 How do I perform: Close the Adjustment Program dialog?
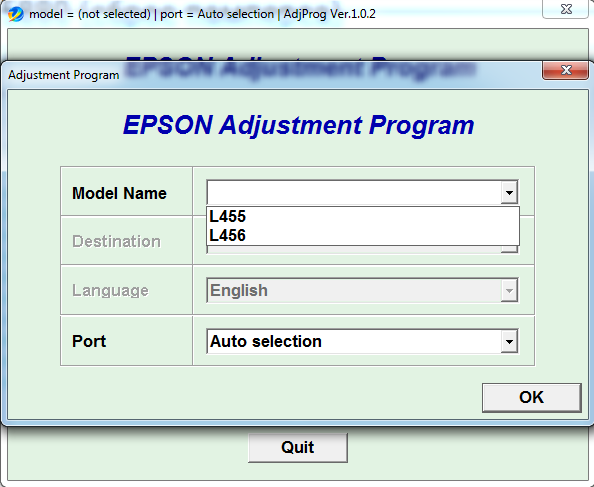click(x=566, y=70)
